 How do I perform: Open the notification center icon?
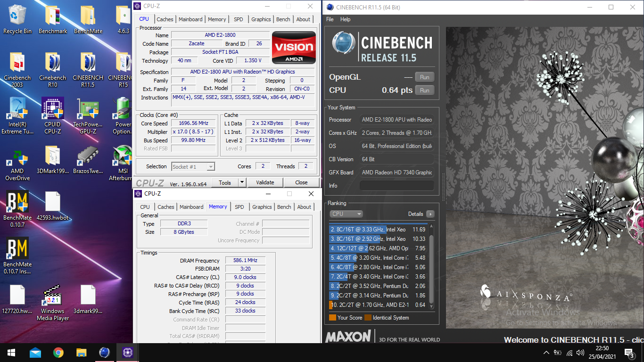pos(628,353)
